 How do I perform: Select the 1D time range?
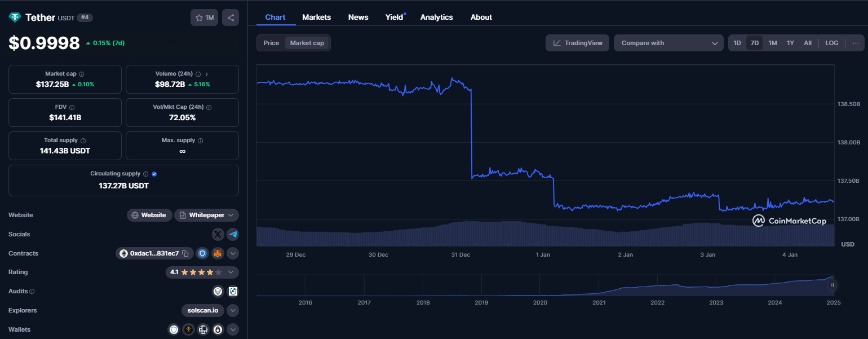(737, 43)
